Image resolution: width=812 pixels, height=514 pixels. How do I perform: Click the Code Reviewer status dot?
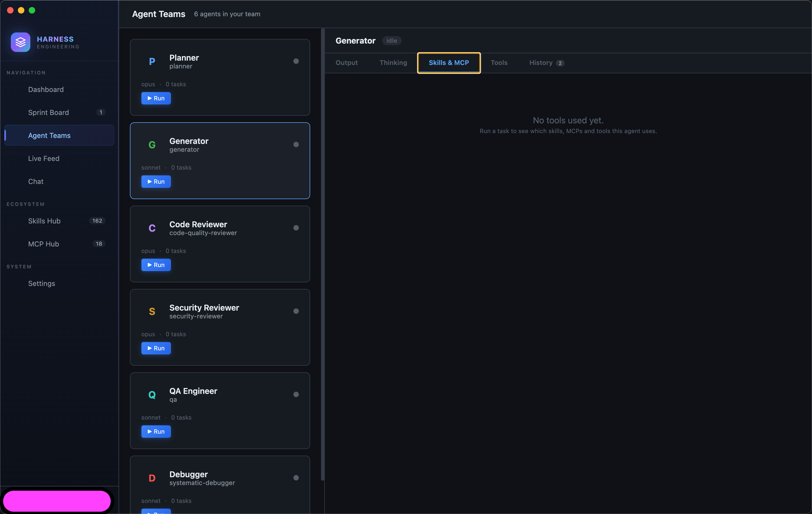[296, 228]
